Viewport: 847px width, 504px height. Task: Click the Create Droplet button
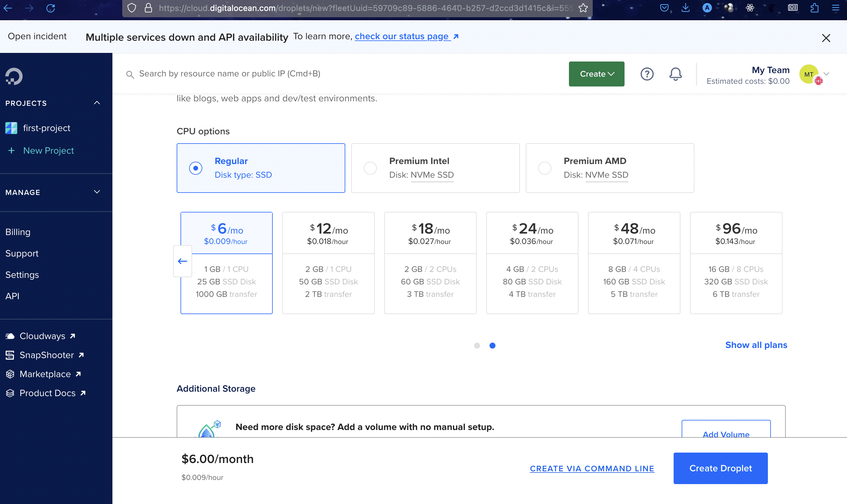coord(720,468)
